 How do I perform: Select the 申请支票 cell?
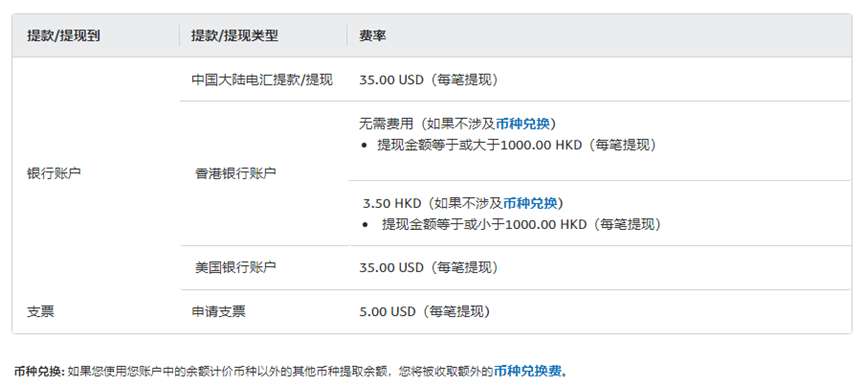[x=218, y=312]
